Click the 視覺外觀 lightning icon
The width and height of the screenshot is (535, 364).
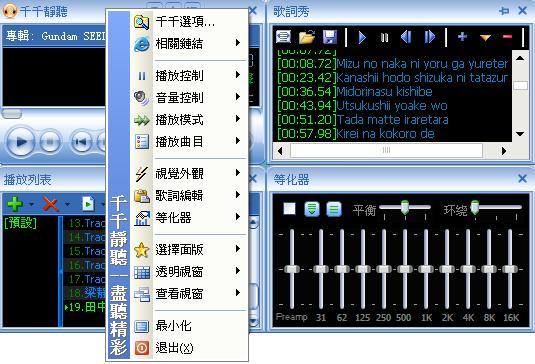(x=142, y=174)
